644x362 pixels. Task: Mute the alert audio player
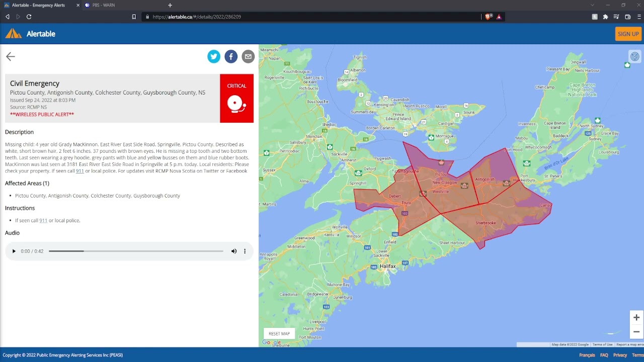[x=234, y=251]
